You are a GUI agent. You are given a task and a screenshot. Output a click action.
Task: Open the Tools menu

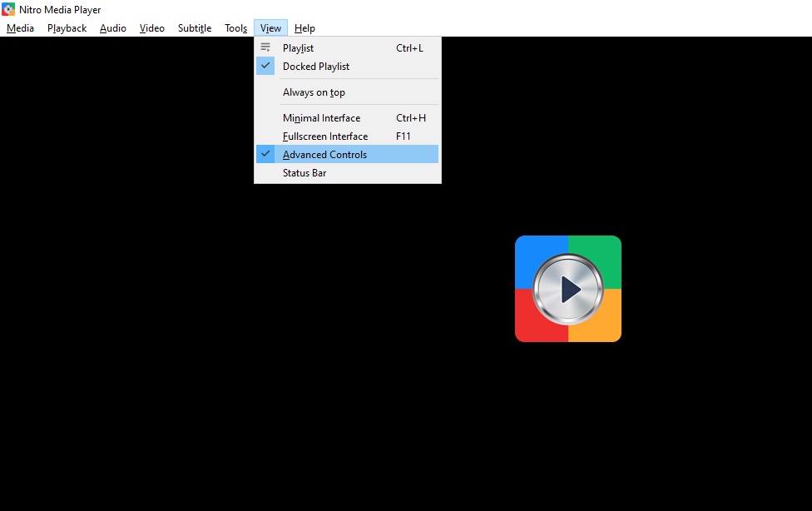pos(235,28)
